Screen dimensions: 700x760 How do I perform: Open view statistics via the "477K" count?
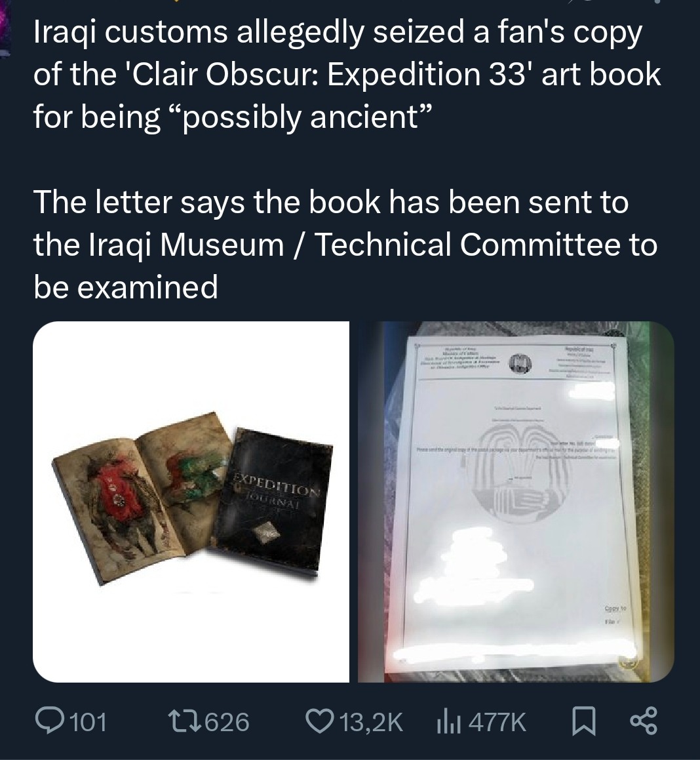pos(497,721)
